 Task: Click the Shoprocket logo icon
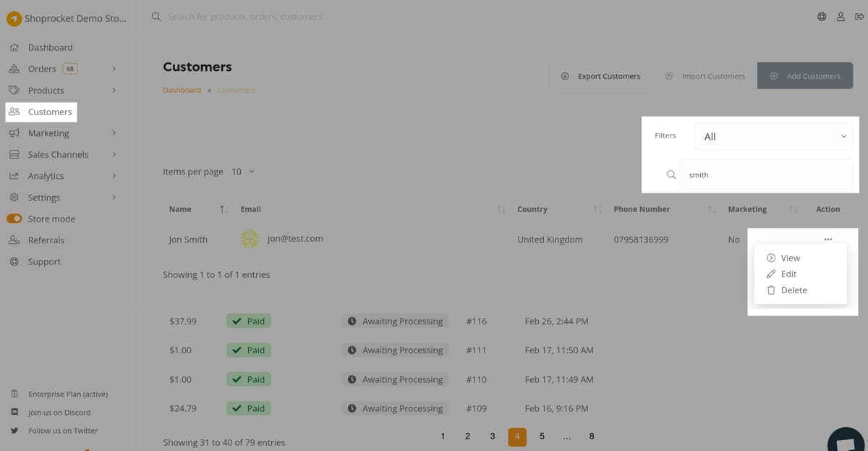pos(13,18)
